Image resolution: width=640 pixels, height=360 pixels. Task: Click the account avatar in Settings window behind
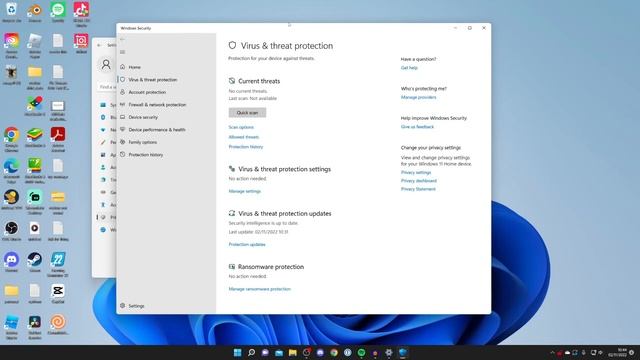click(106, 64)
